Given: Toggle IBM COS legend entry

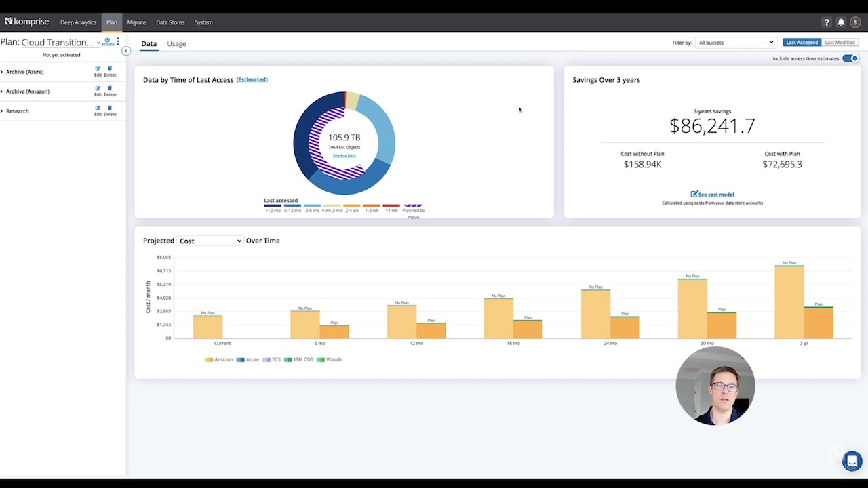Looking at the screenshot, I should (299, 359).
